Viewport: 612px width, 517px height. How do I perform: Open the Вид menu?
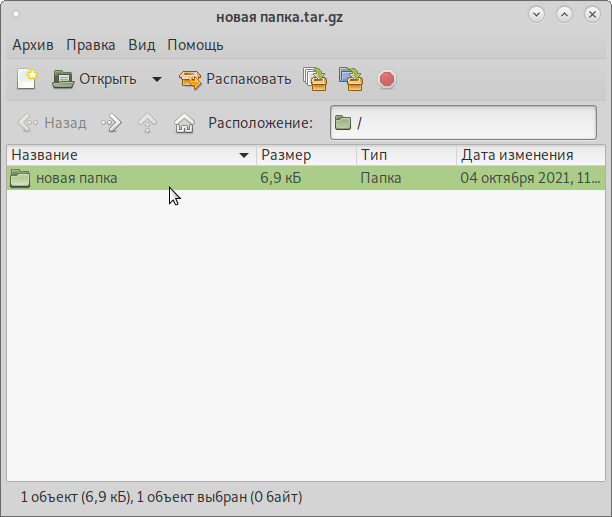(x=142, y=45)
